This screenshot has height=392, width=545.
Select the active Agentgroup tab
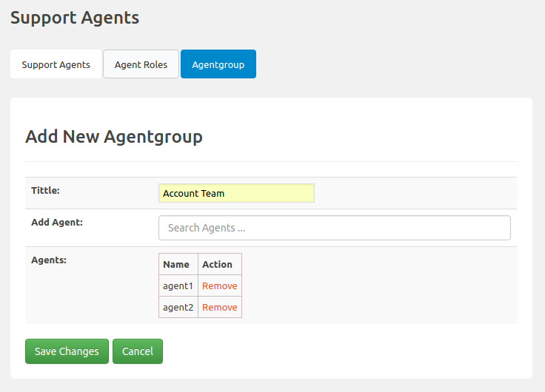click(218, 64)
